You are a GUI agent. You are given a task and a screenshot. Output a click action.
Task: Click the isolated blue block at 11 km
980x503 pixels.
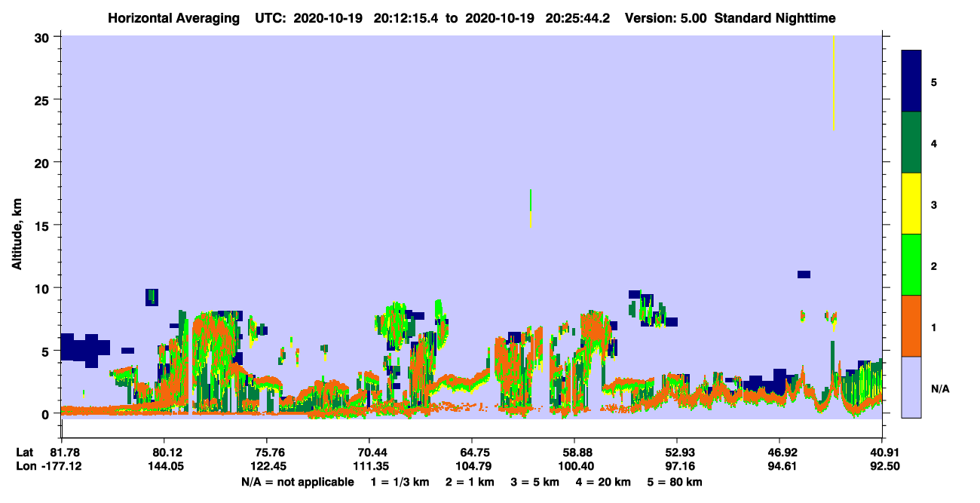[x=804, y=275]
